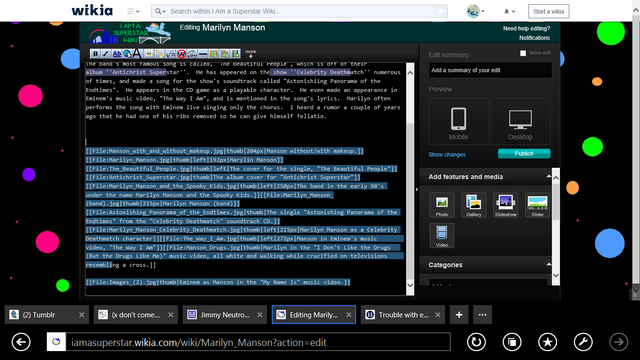Apply bold text formatting
Viewport: 640px width, 360px height.
95,53
